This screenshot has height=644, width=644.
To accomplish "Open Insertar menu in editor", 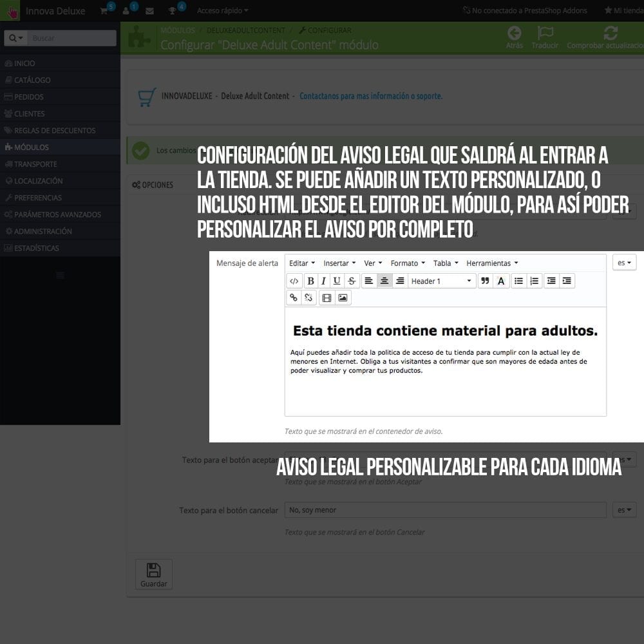I will (x=339, y=263).
